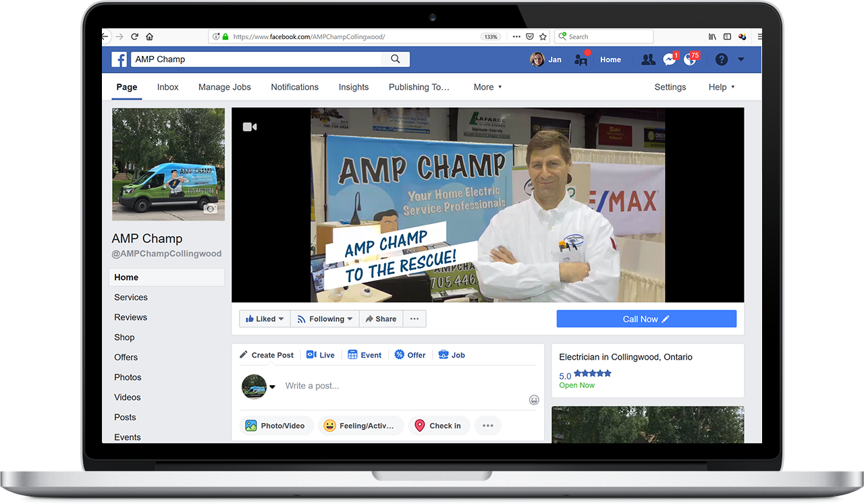The image size is (864, 504).
Task: Click the Quick Help question mark icon
Action: [722, 59]
